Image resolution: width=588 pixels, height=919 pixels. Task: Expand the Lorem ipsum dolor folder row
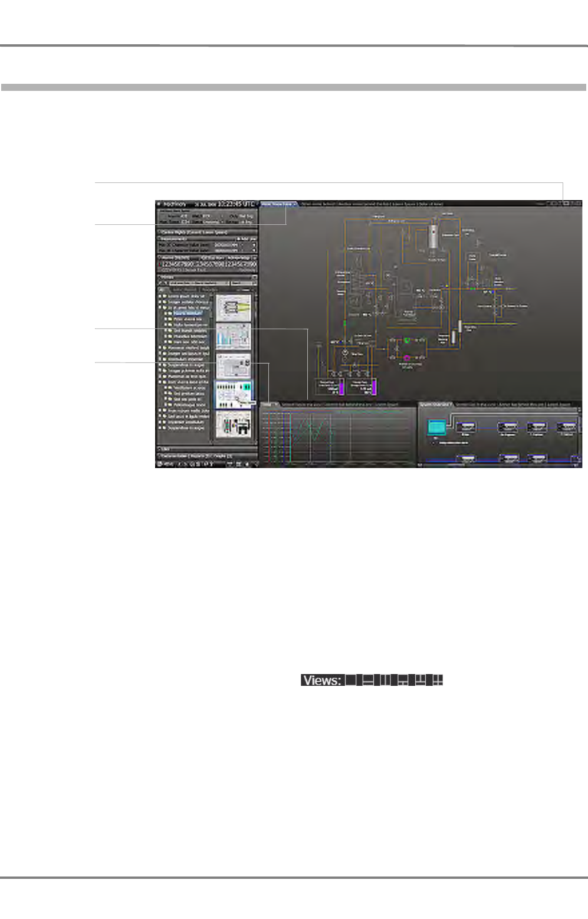pos(184,296)
